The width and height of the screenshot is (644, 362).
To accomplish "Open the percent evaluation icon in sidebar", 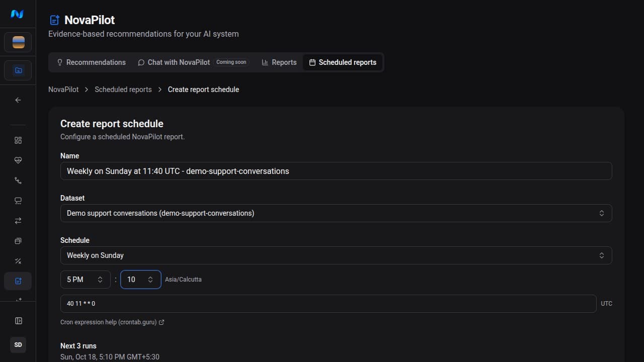I will point(18,261).
